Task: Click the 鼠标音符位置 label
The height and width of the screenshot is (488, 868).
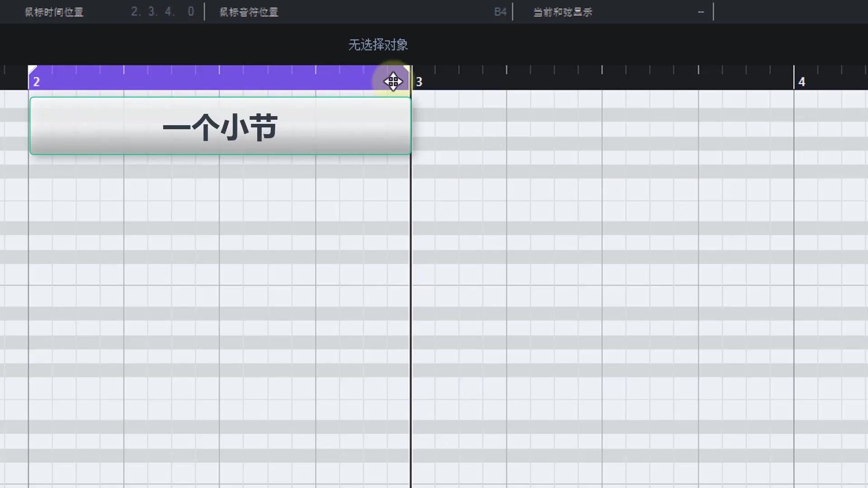Action: tap(248, 12)
